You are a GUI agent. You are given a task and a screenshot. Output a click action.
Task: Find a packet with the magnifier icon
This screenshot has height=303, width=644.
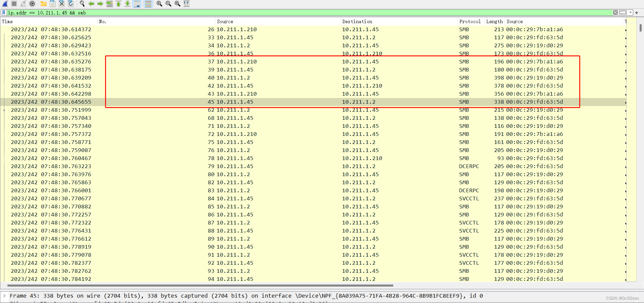[x=82, y=4]
